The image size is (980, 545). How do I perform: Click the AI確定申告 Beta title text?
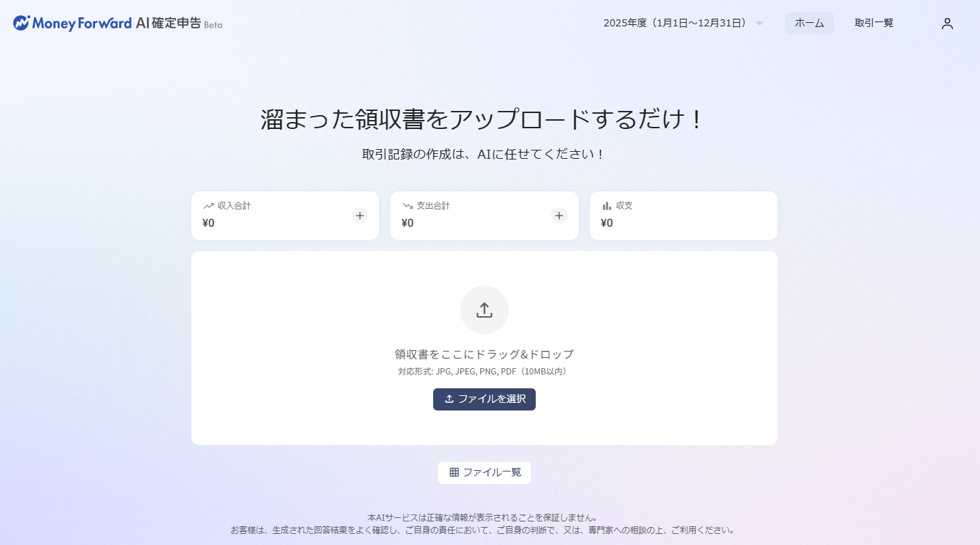click(x=179, y=23)
